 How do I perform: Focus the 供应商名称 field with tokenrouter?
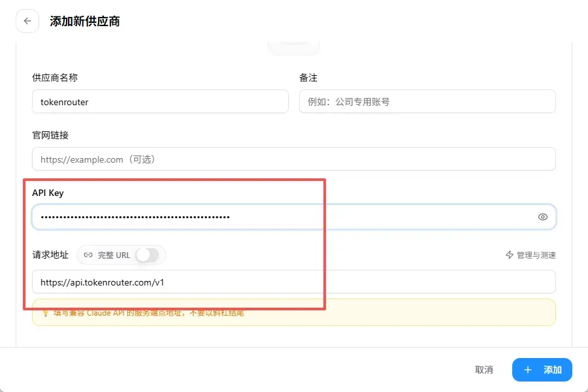click(x=160, y=101)
